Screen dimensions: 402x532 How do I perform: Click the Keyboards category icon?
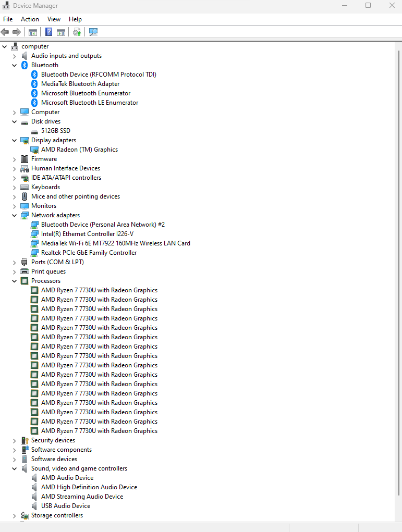tap(25, 187)
